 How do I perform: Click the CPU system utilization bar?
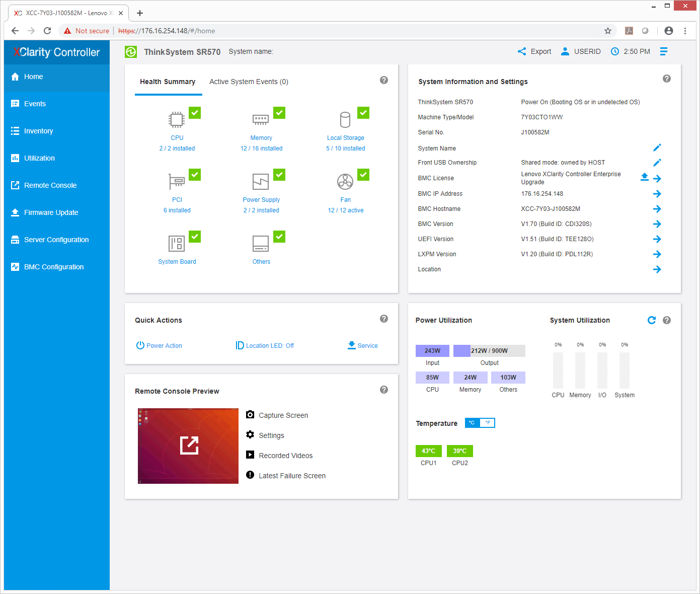click(x=558, y=370)
